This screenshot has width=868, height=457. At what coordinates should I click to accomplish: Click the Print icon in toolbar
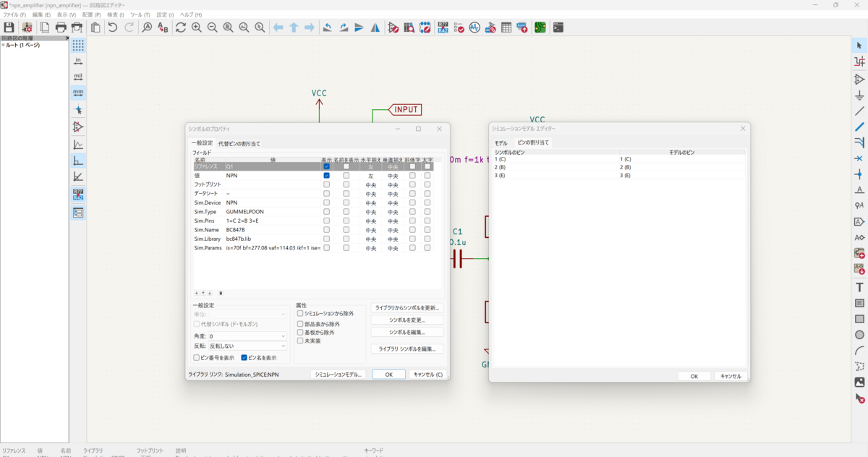pyautogui.click(x=61, y=27)
